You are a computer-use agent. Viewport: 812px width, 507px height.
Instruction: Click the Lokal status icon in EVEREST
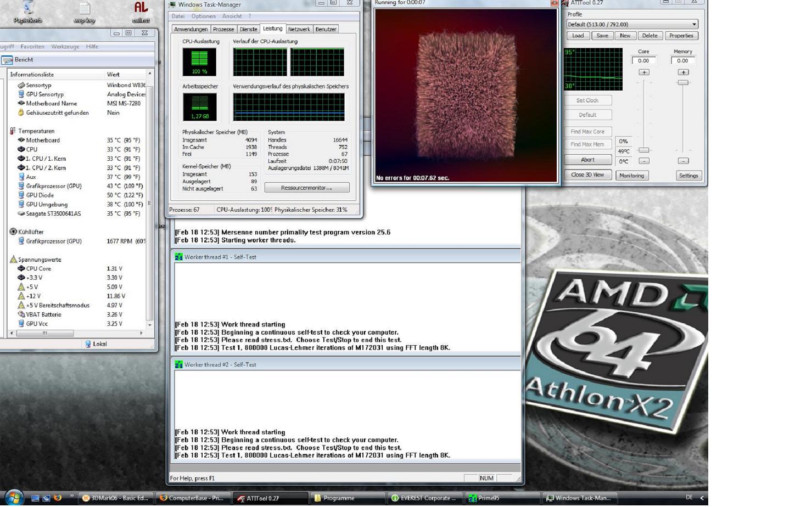click(x=88, y=344)
